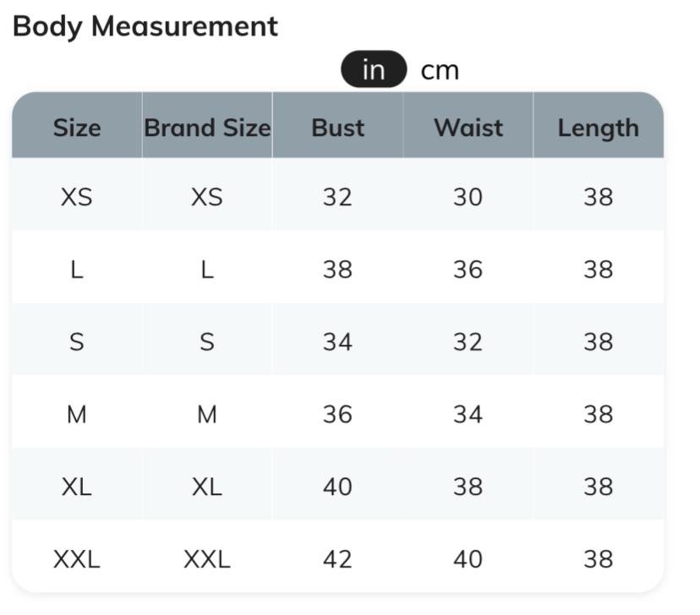Switch units to cm
This screenshot has height=615, width=700.
point(440,70)
